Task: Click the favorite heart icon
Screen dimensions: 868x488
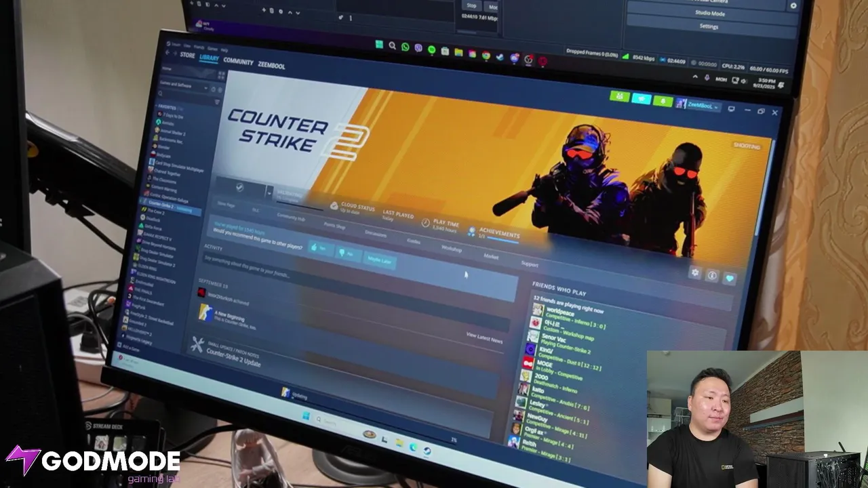Action: click(730, 278)
